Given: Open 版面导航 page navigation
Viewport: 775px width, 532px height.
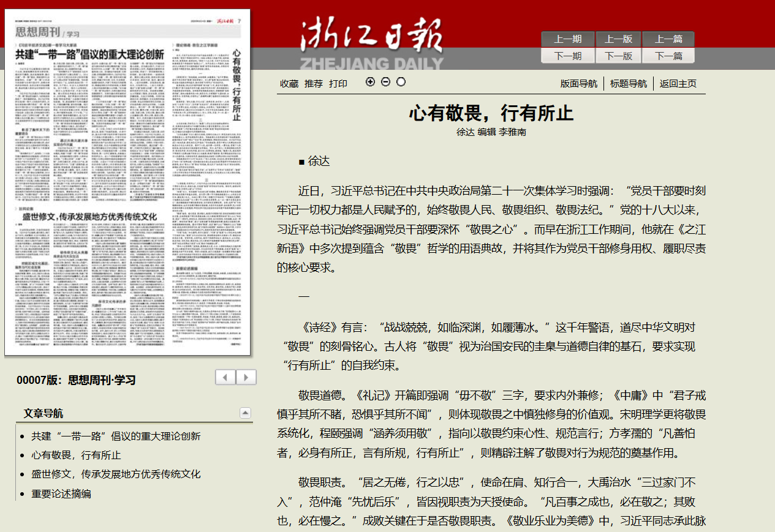Looking at the screenshot, I should [579, 84].
